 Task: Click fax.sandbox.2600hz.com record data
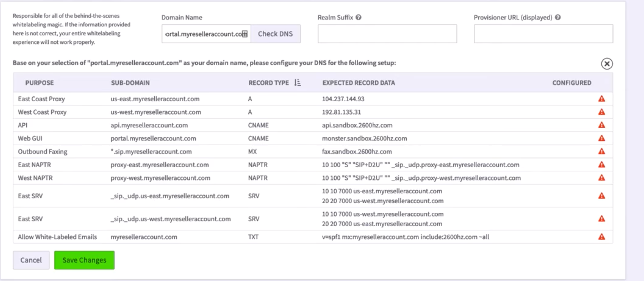357,152
